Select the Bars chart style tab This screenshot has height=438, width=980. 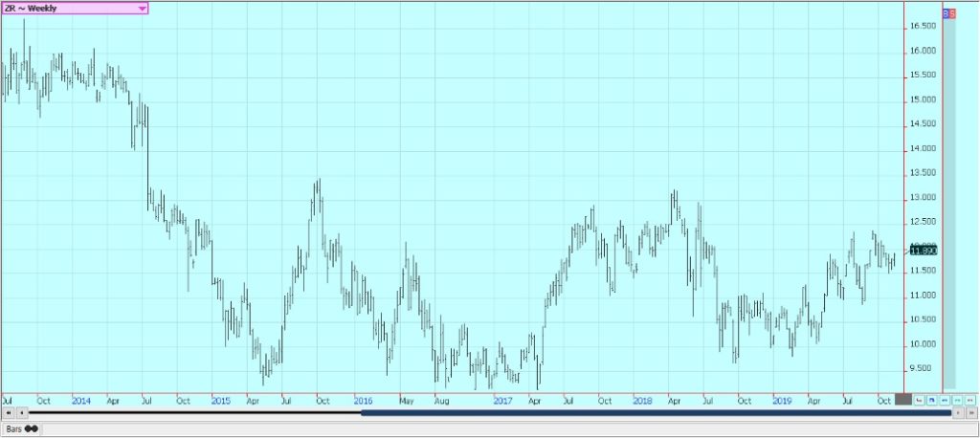click(x=21, y=429)
